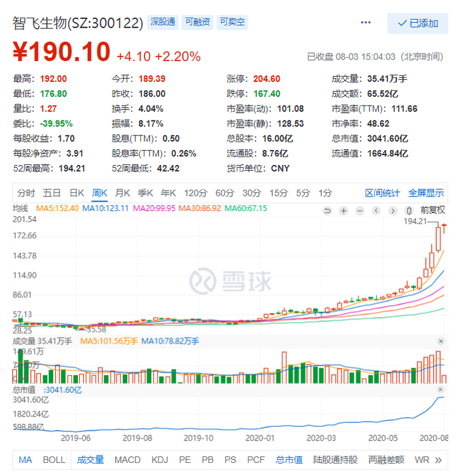Click 全屏显示 fullscreen link

pyautogui.click(x=426, y=192)
